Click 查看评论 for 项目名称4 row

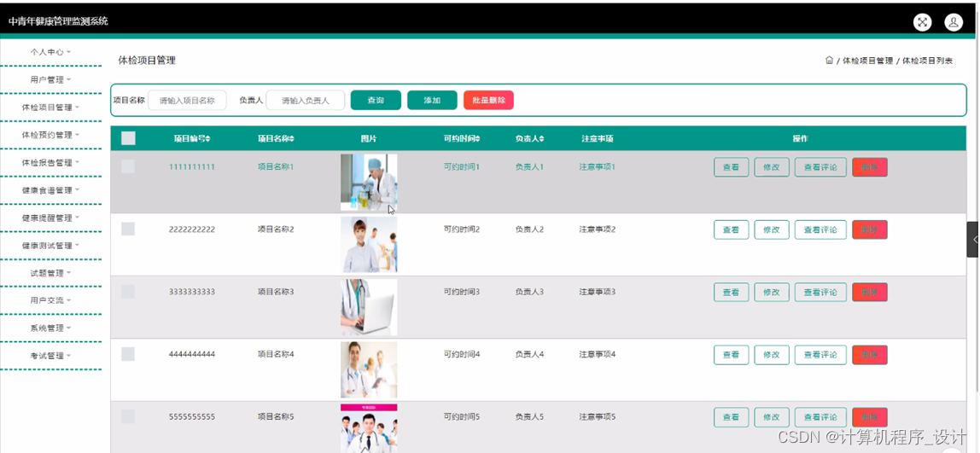pos(820,354)
